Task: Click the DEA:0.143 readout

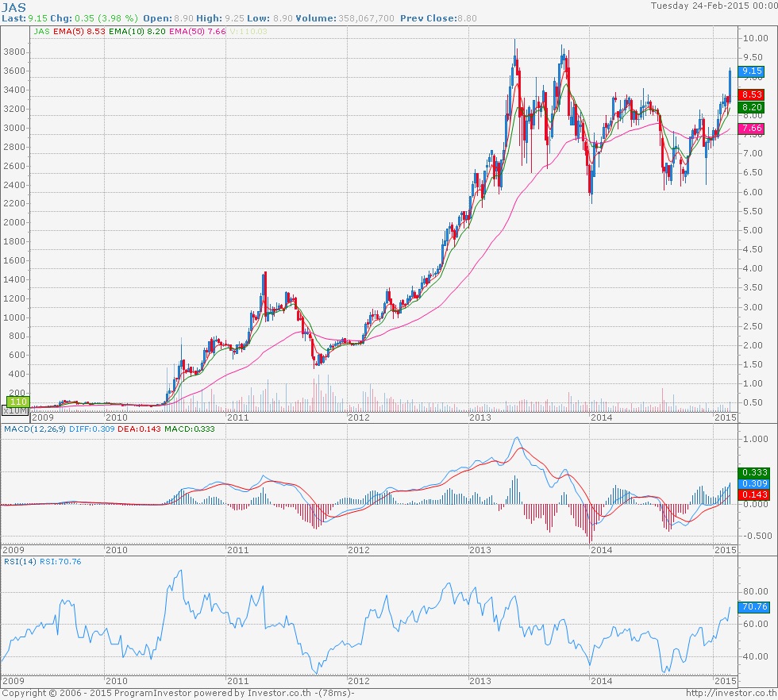Action: click(140, 429)
